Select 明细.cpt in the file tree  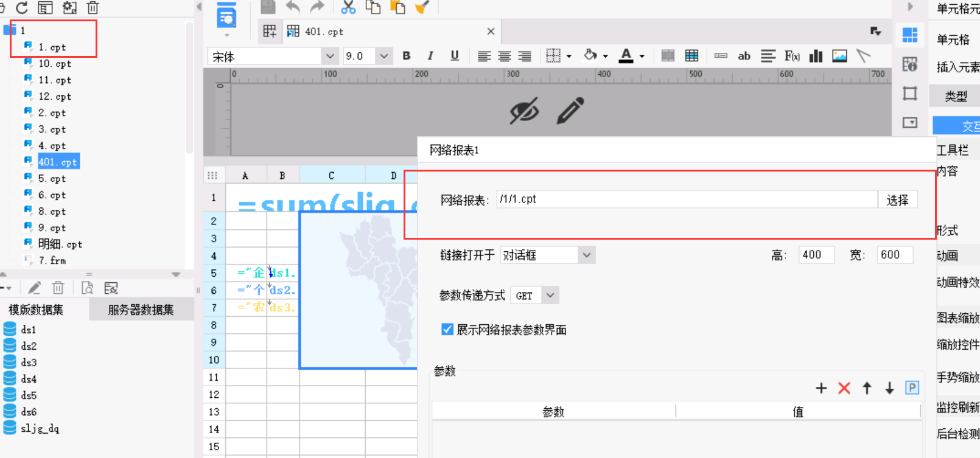coord(60,244)
